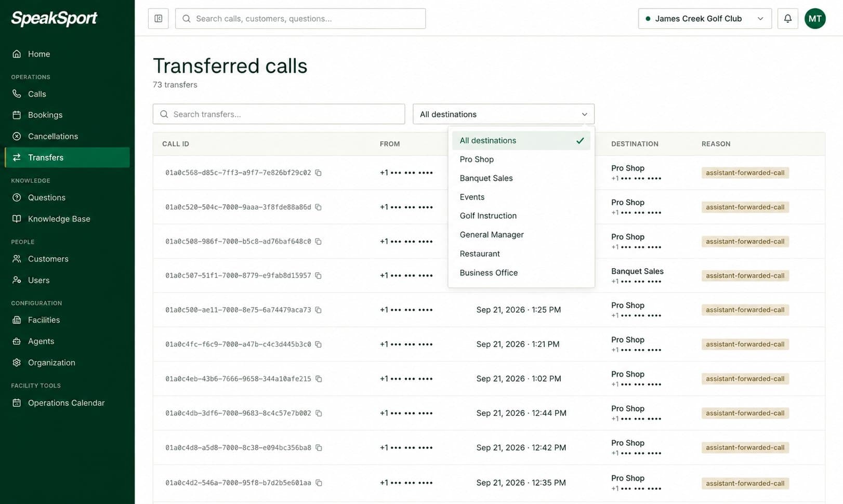Open Questions section
The height and width of the screenshot is (504, 843).
67,197
